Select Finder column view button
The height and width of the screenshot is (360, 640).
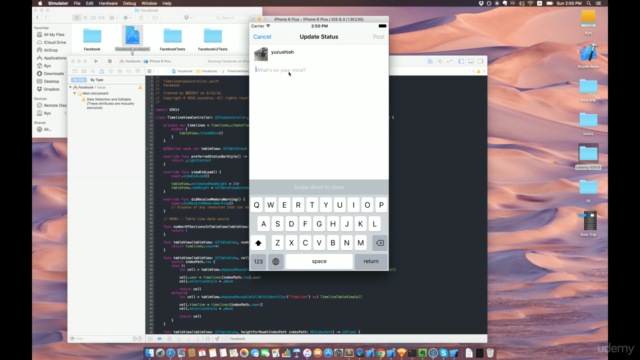[93, 18]
